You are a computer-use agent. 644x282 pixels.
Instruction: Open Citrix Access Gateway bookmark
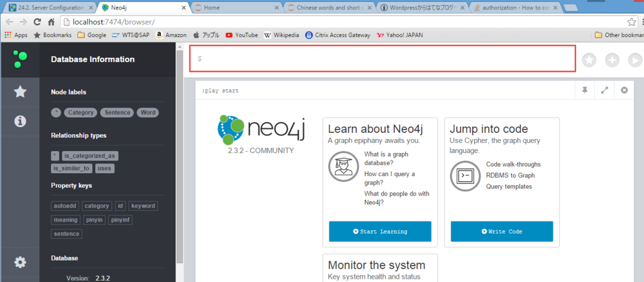[338, 35]
